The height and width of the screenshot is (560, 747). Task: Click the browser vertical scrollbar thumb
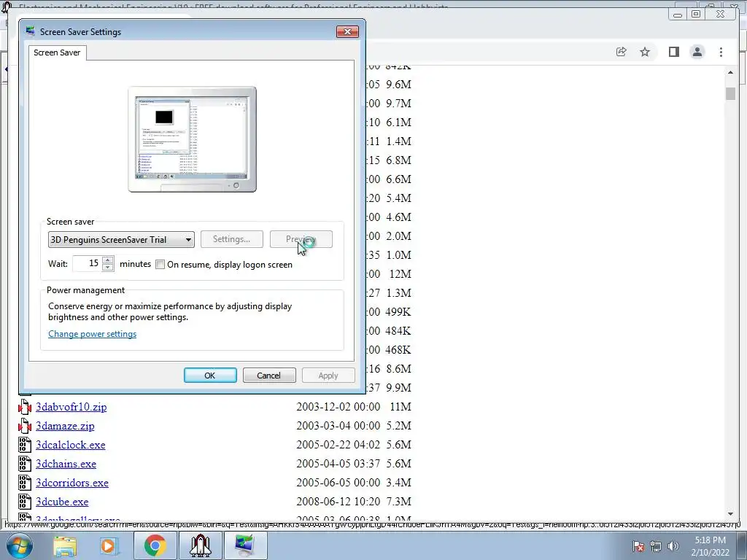730,94
